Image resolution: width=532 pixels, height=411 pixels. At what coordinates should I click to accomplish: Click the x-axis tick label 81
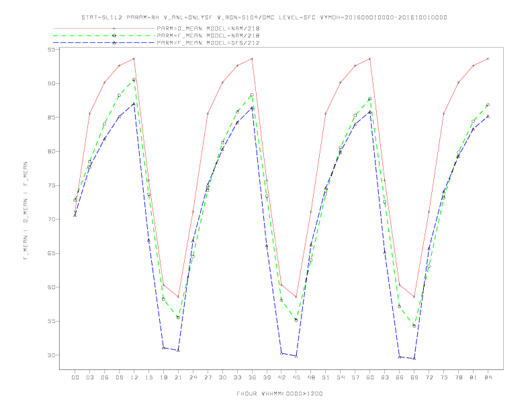[474, 377]
